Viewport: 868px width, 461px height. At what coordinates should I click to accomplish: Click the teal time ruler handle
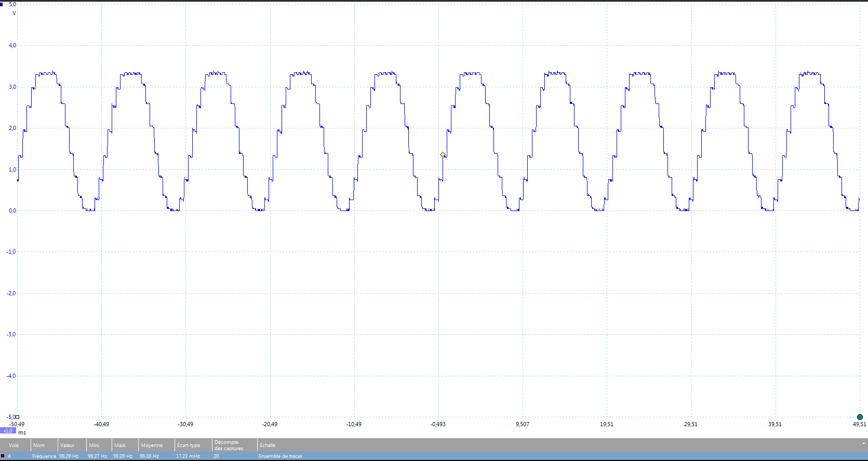click(860, 417)
